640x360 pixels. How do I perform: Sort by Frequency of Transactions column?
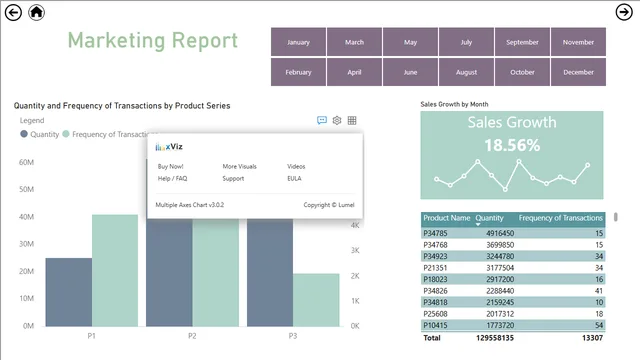pos(560,218)
